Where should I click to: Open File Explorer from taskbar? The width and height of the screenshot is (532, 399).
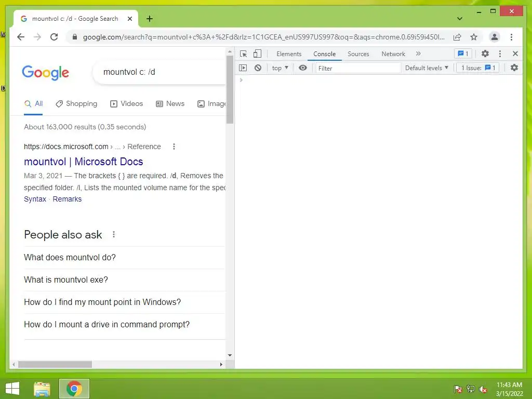42,389
